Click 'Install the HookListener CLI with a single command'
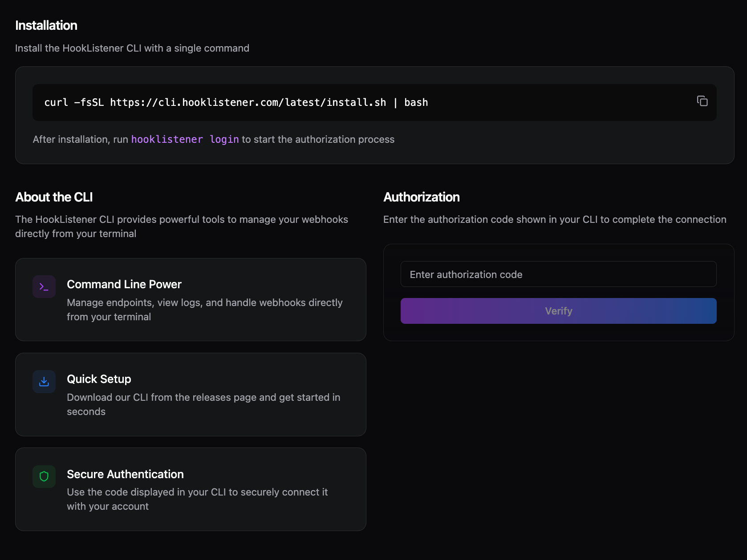The image size is (747, 560). [132, 48]
